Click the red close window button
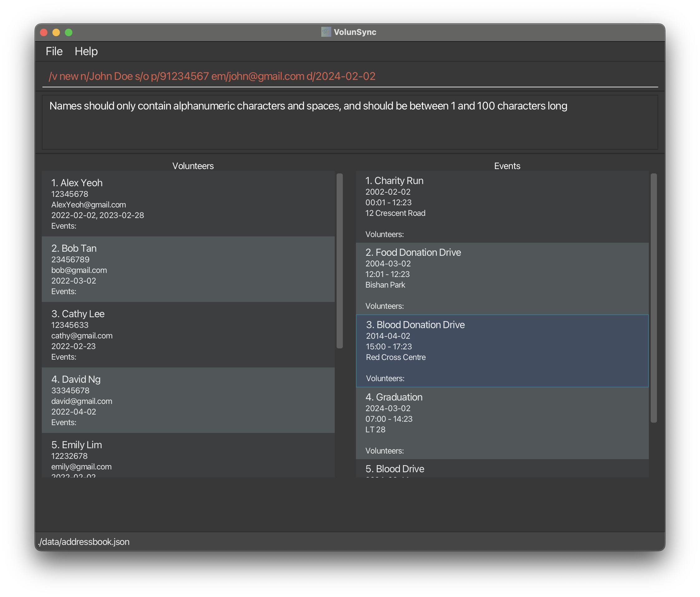Viewport: 700px width, 597px height. pos(44,32)
